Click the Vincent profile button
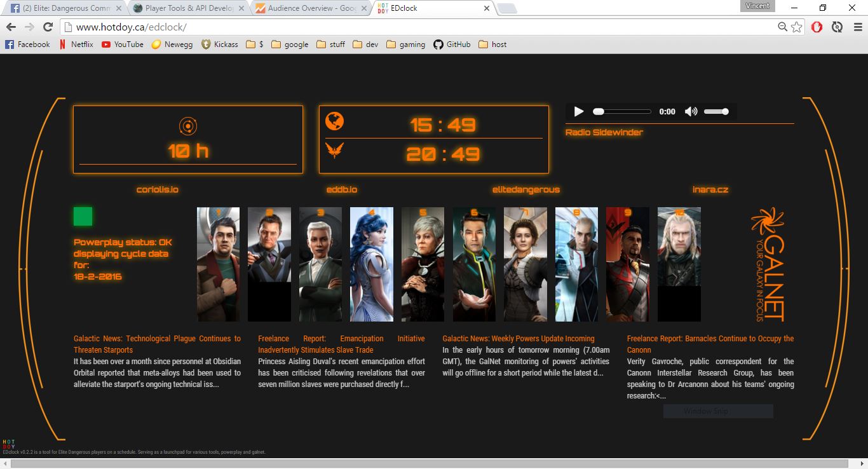 point(757,6)
